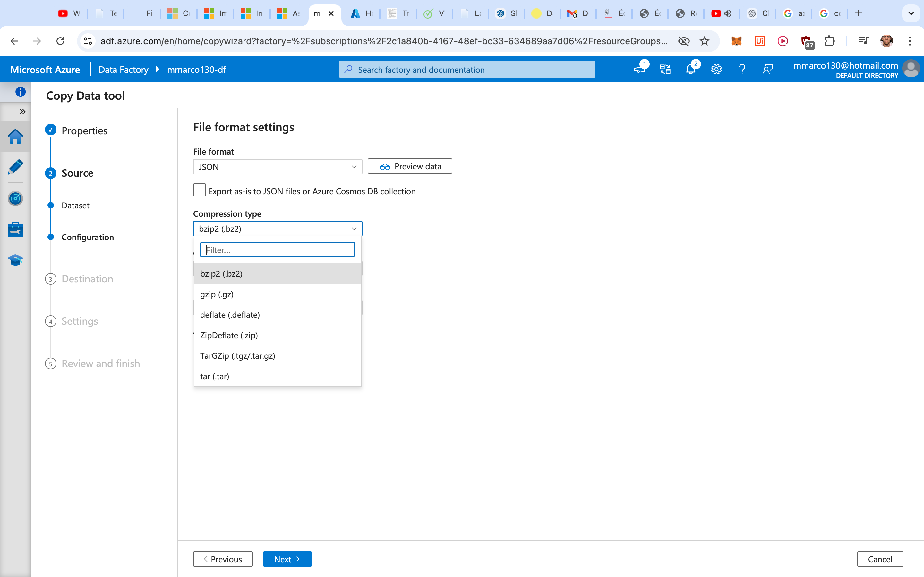
Task: Open notifications via the bell icon
Action: coord(691,69)
